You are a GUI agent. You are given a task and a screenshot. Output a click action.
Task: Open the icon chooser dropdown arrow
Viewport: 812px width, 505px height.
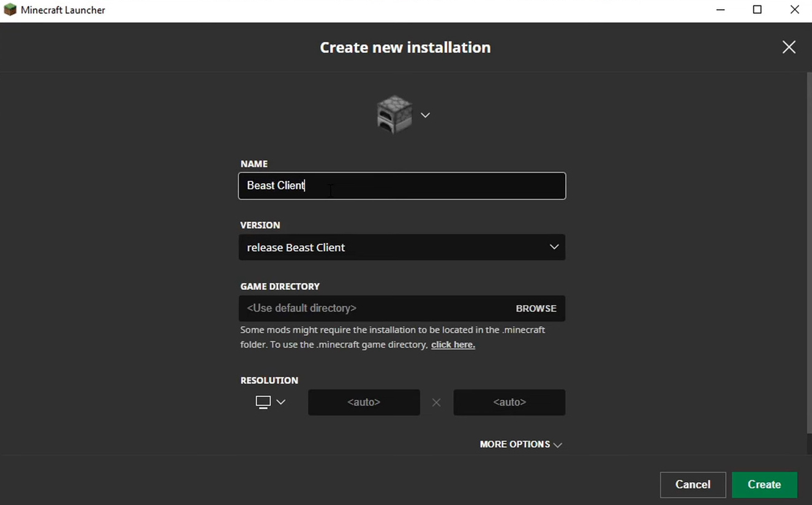coord(425,115)
